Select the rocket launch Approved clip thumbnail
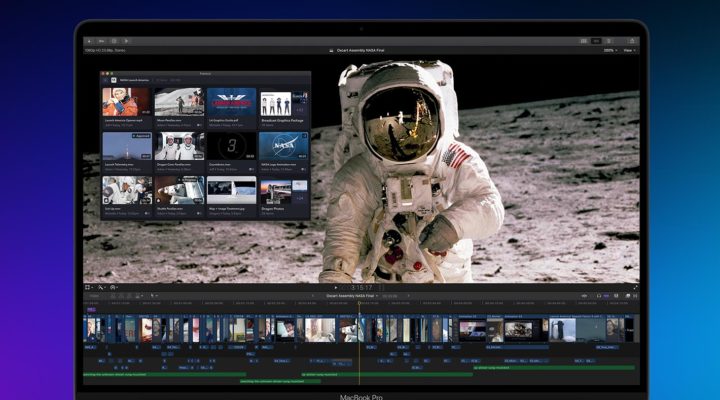The width and height of the screenshot is (720, 400). coord(127,146)
